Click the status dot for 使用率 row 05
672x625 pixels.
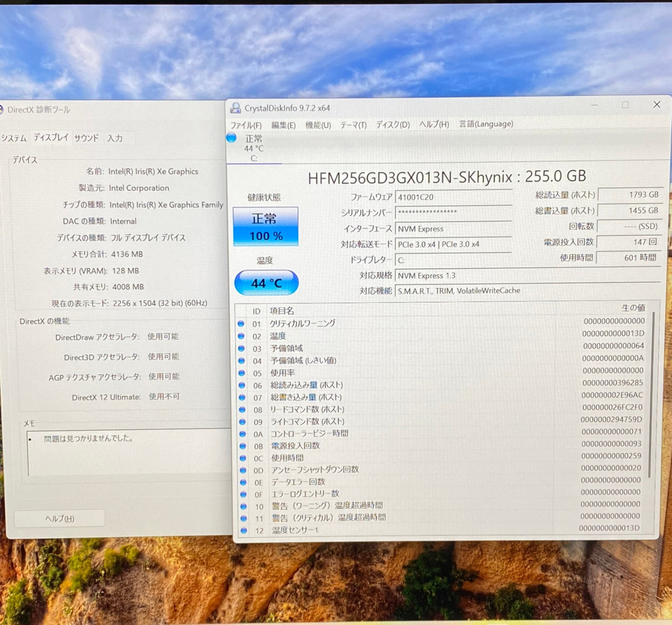(242, 373)
